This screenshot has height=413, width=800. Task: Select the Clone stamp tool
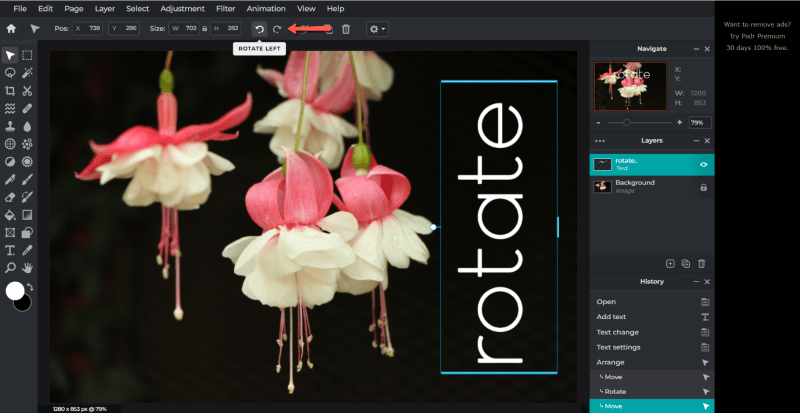click(10, 126)
